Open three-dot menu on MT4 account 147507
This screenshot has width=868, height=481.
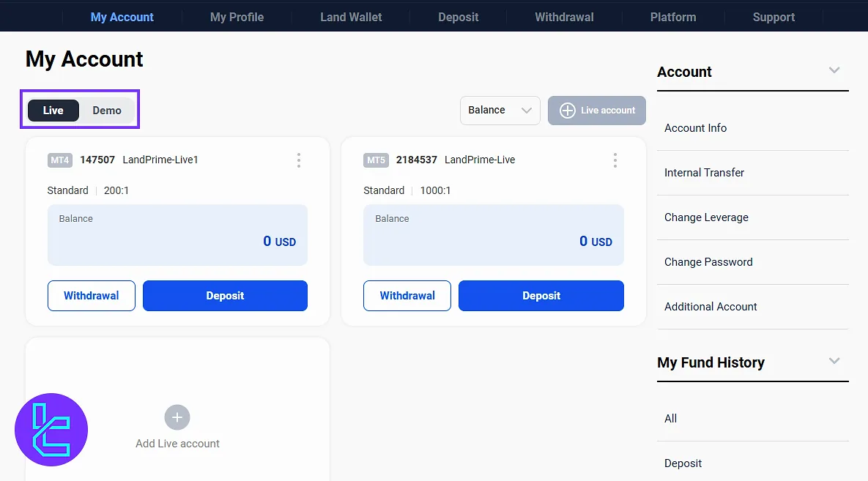coord(298,160)
